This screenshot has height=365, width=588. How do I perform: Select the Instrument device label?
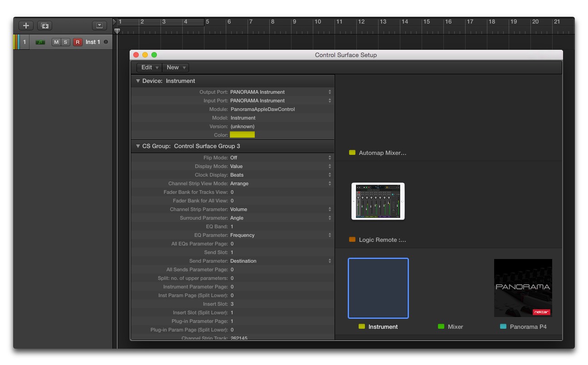pyautogui.click(x=383, y=327)
